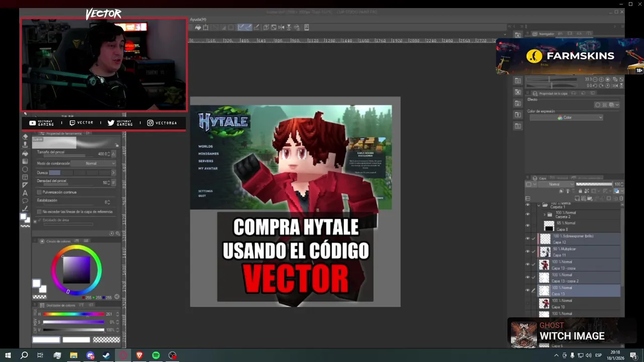Screen dimensions: 644x362
Task: Hide layer Capa 13 - copia
Action: (x=528, y=264)
